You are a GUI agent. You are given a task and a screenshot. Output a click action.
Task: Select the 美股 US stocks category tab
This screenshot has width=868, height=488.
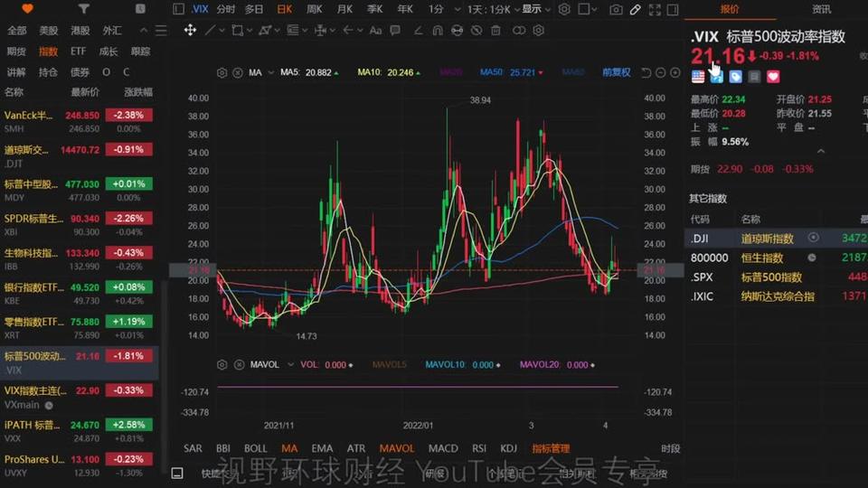pos(49,31)
